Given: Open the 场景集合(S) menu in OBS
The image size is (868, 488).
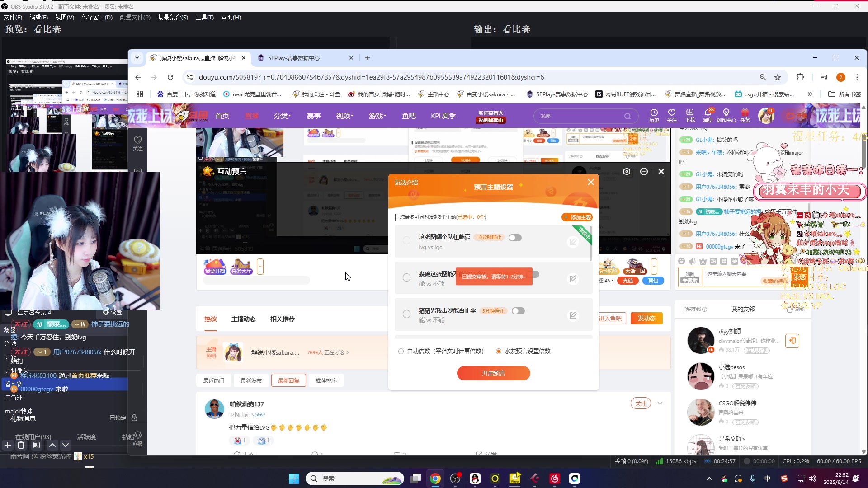Looking at the screenshot, I should [x=173, y=17].
